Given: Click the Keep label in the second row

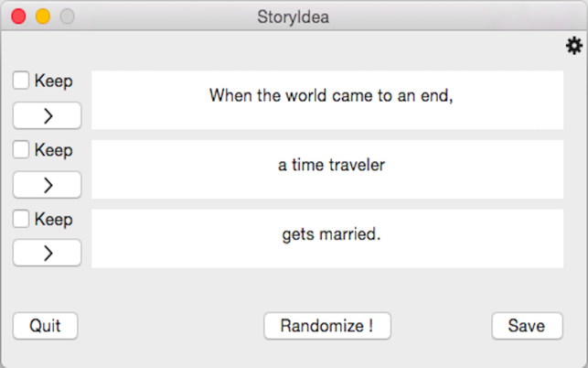Looking at the screenshot, I should pyautogui.click(x=53, y=149).
